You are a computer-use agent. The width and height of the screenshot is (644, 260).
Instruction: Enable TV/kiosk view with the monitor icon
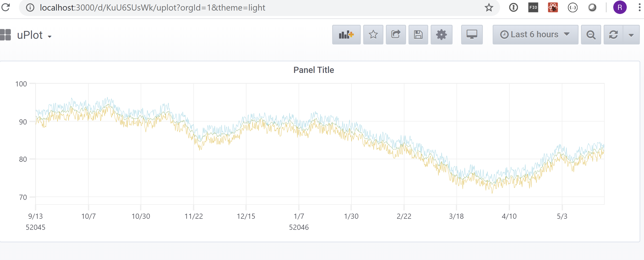[471, 34]
